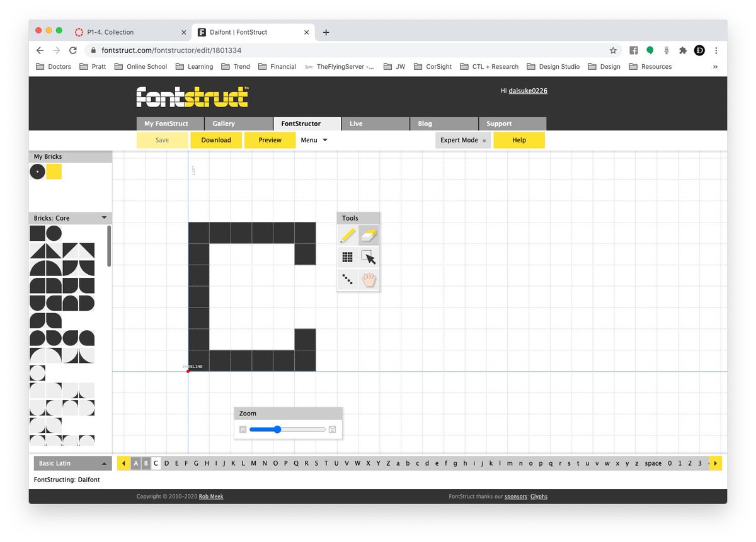
Task: Click the FontStruct logo
Action: pyautogui.click(x=192, y=96)
